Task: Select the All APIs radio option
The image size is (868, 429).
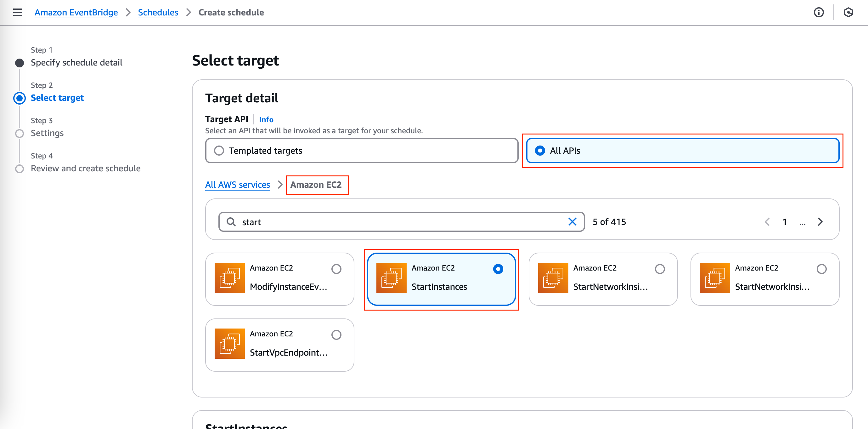Action: (540, 151)
